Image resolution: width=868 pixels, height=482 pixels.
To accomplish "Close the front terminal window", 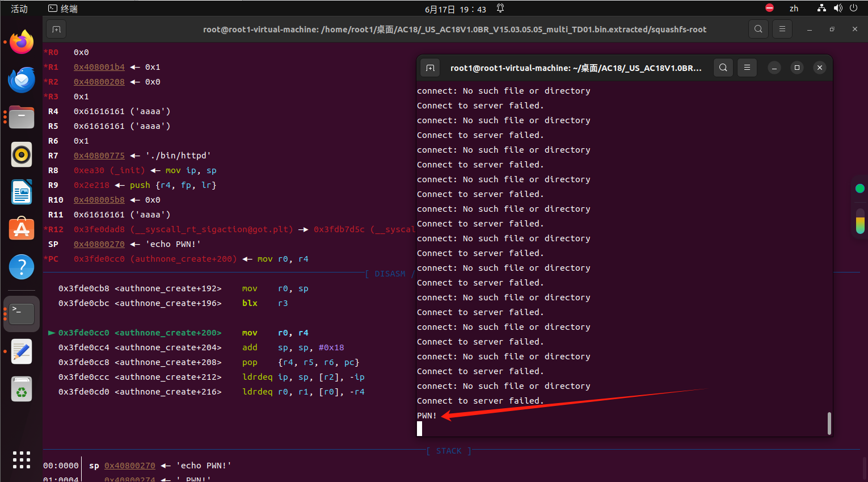I will [820, 68].
